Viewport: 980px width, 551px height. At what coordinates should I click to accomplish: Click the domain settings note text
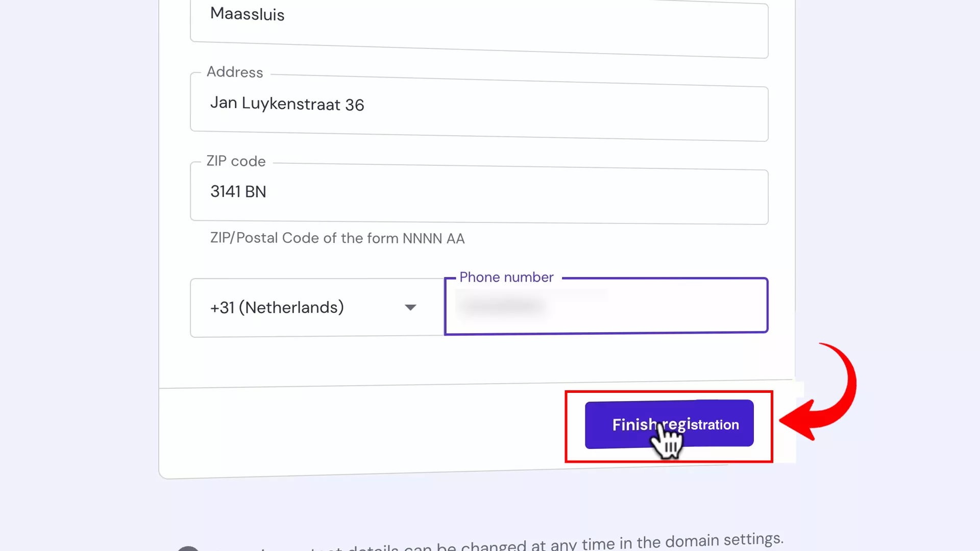[498, 543]
